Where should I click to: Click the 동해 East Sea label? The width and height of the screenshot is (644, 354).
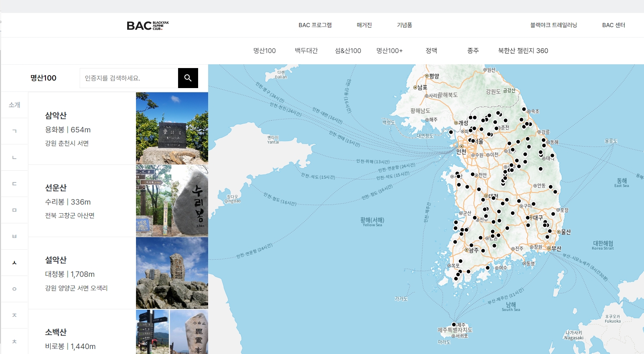click(621, 182)
